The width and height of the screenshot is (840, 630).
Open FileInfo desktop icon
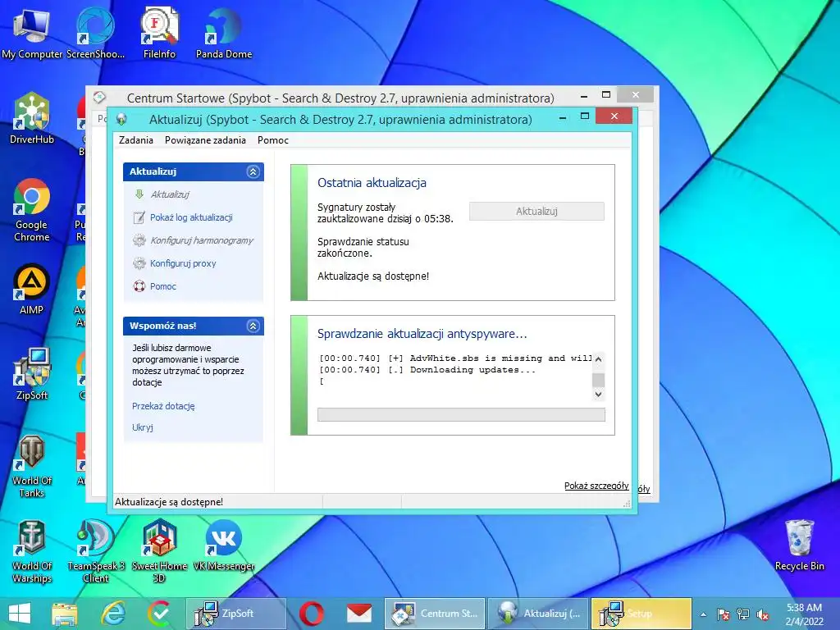tap(159, 32)
